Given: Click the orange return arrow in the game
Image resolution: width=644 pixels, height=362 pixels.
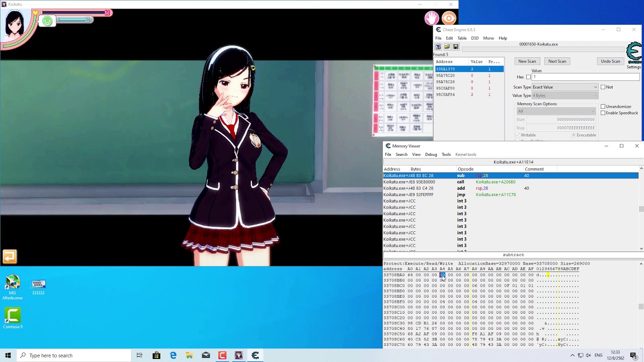Looking at the screenshot, I should click(10, 257).
